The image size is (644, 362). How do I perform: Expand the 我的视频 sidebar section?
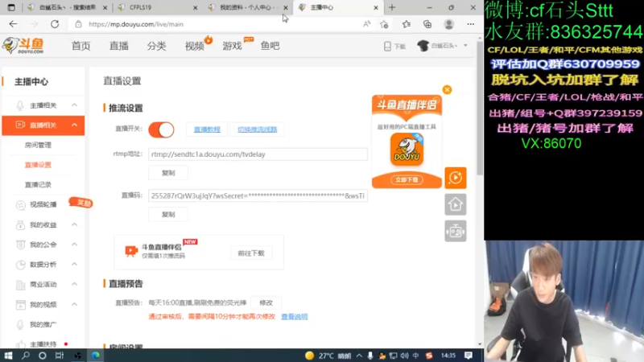pyautogui.click(x=74, y=304)
